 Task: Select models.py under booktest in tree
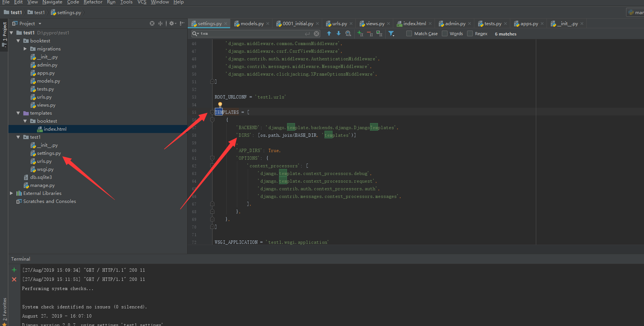(x=49, y=81)
